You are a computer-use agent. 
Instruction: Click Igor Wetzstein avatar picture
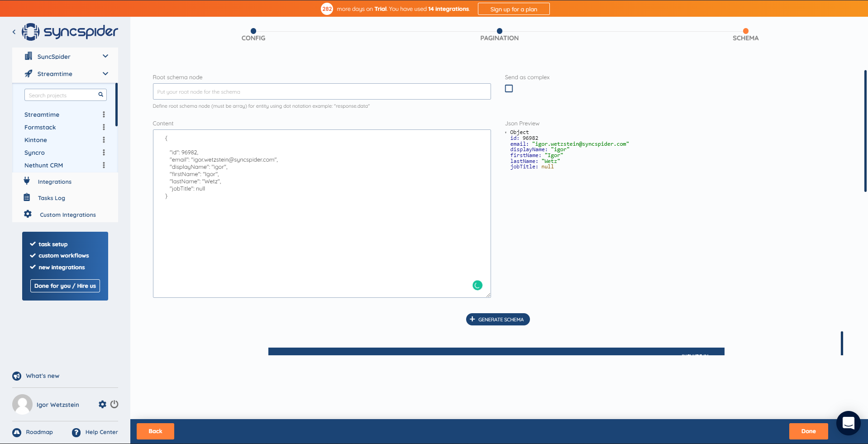[22, 404]
